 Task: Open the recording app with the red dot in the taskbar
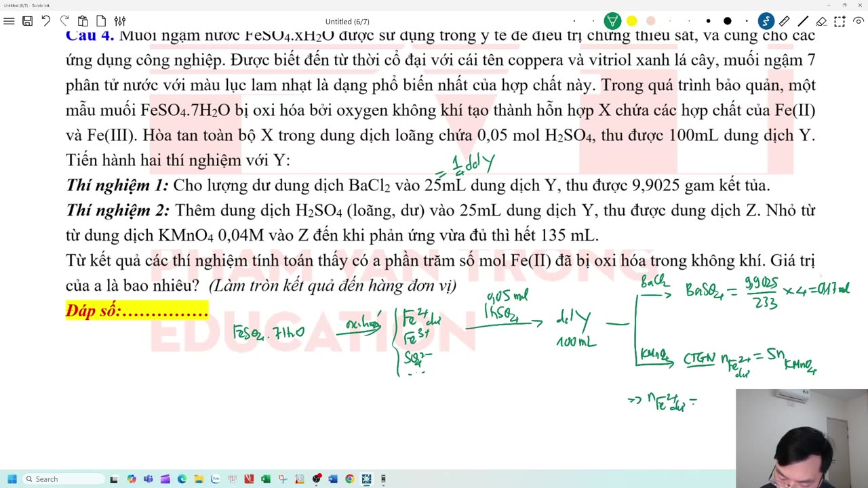coord(317,479)
